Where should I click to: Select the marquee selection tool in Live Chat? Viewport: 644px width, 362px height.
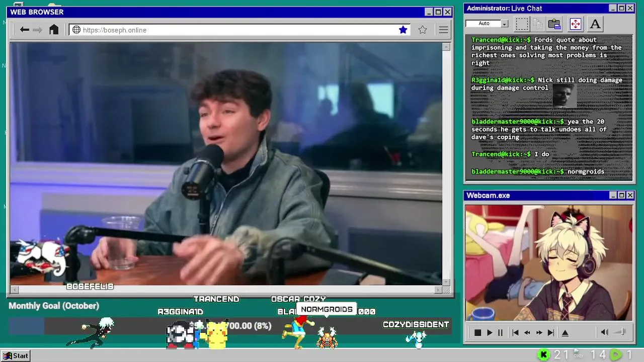pyautogui.click(x=522, y=24)
